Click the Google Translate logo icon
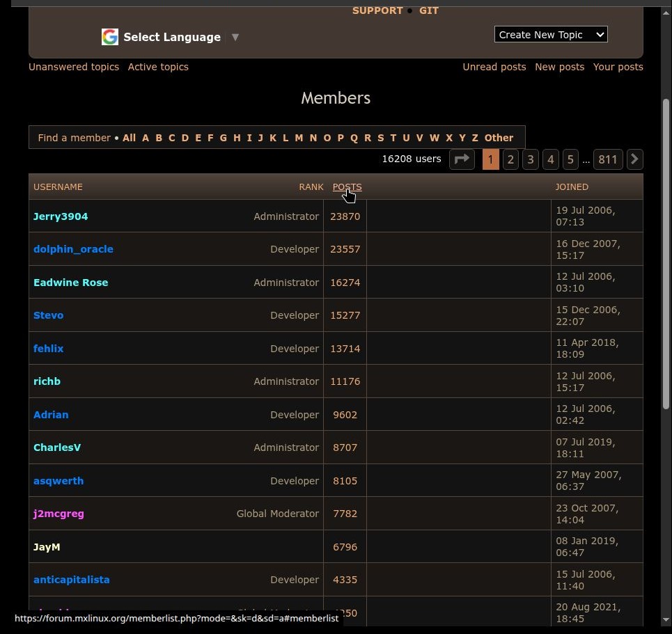 [x=110, y=37]
